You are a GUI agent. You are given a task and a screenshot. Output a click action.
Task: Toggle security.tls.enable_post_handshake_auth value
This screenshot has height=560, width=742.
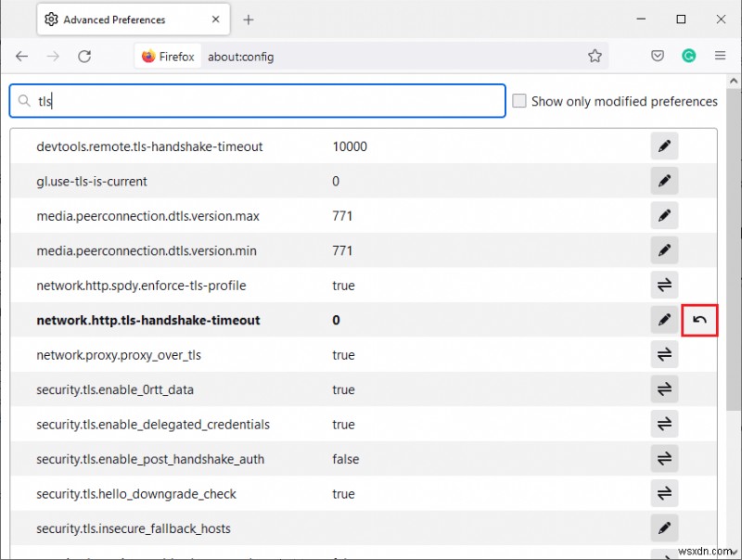664,459
